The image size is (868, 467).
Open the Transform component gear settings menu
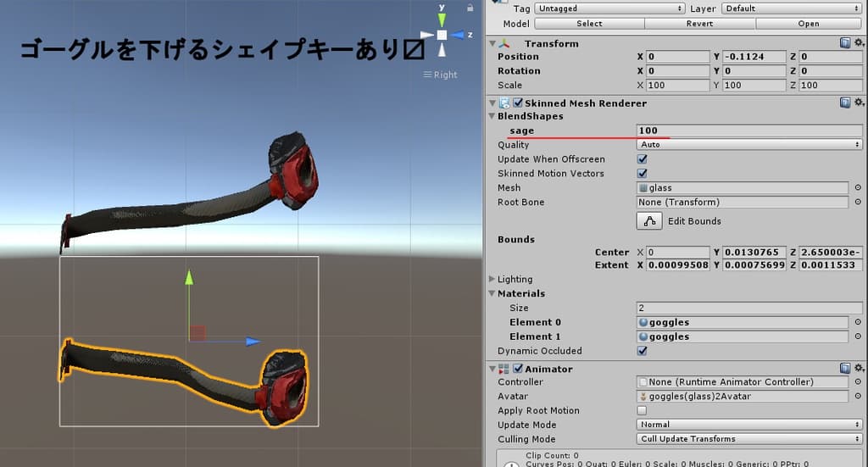pos(858,43)
